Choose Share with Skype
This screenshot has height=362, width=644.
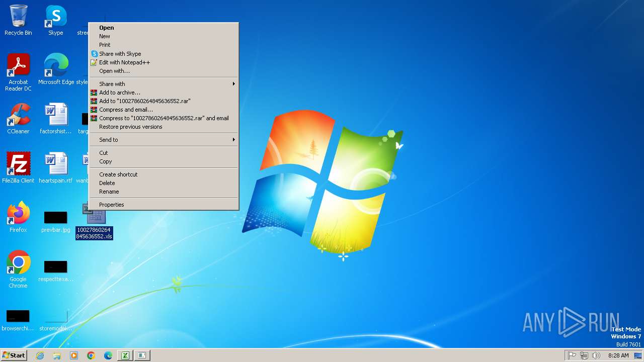164,54
